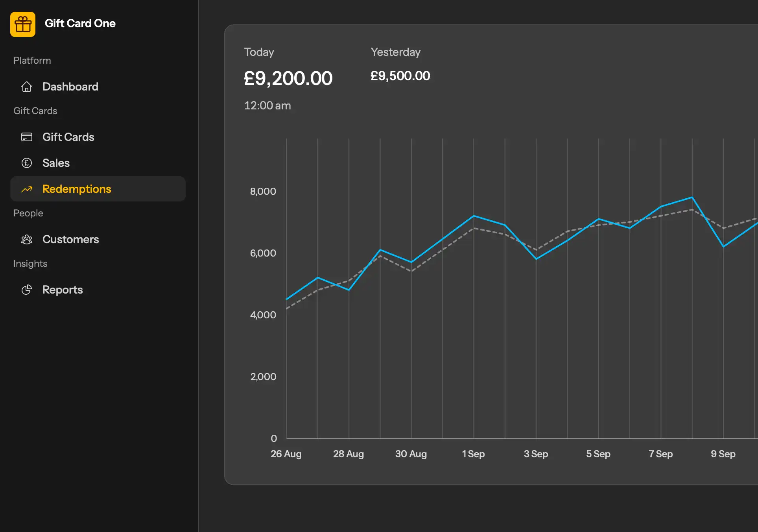Click the Redemptions trend arrow icon

pyautogui.click(x=27, y=189)
